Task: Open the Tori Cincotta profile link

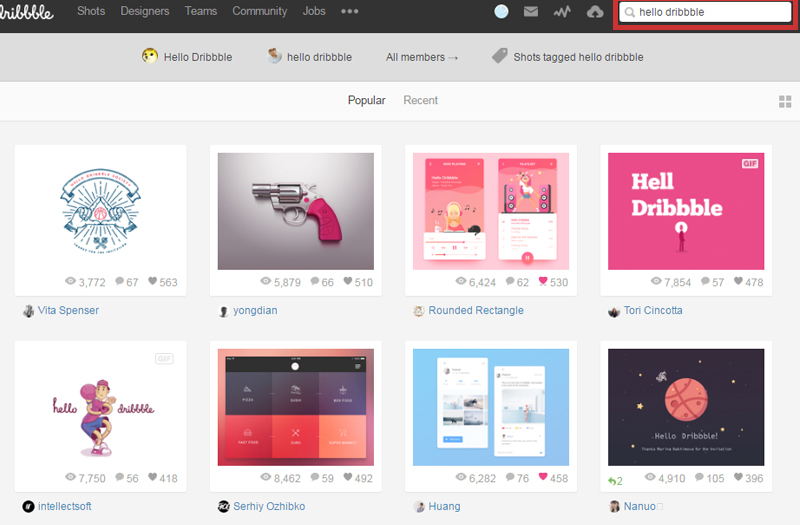Action: 653,310
